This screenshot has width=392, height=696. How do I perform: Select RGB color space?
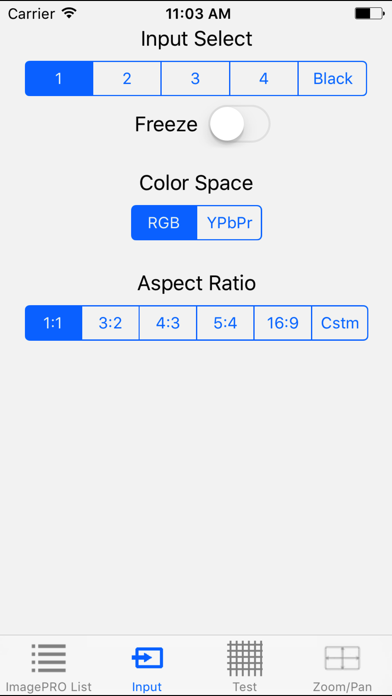click(x=164, y=223)
